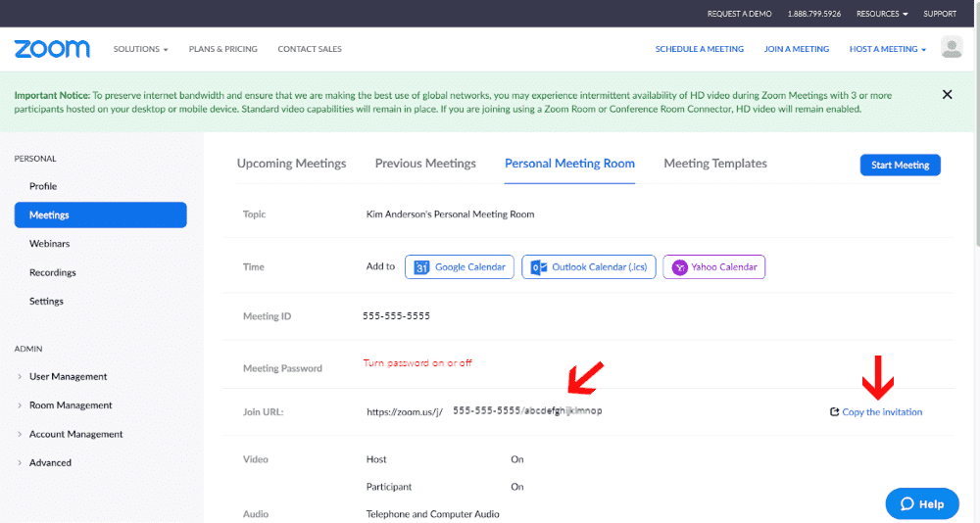
Task: Open Settings in the sidebar
Action: [46, 302]
